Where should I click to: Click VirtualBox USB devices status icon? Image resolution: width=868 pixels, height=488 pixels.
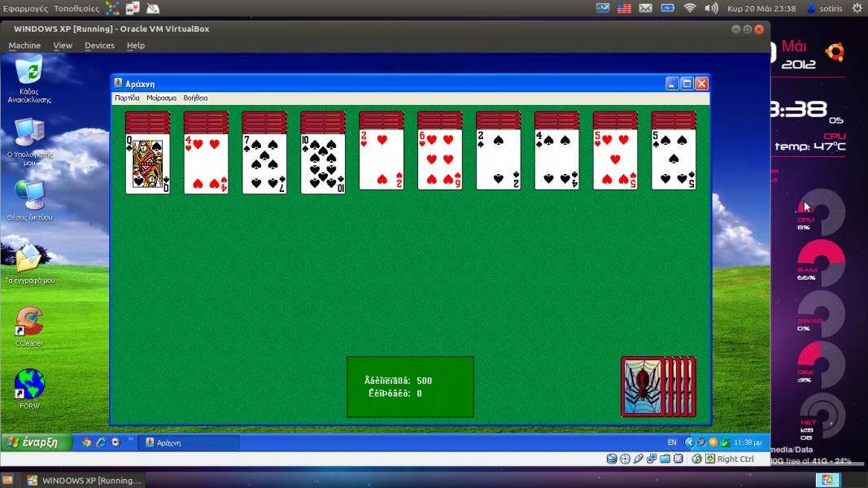639,459
